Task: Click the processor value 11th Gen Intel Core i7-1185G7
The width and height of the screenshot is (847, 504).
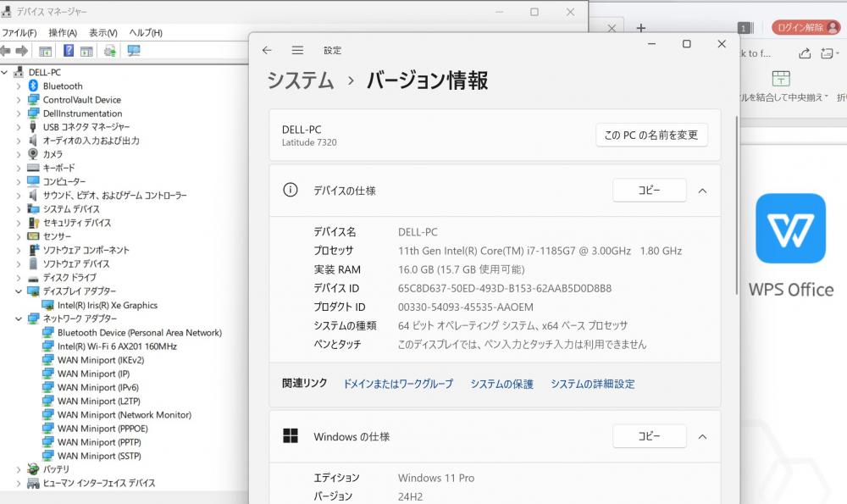Action: pyautogui.click(x=540, y=251)
